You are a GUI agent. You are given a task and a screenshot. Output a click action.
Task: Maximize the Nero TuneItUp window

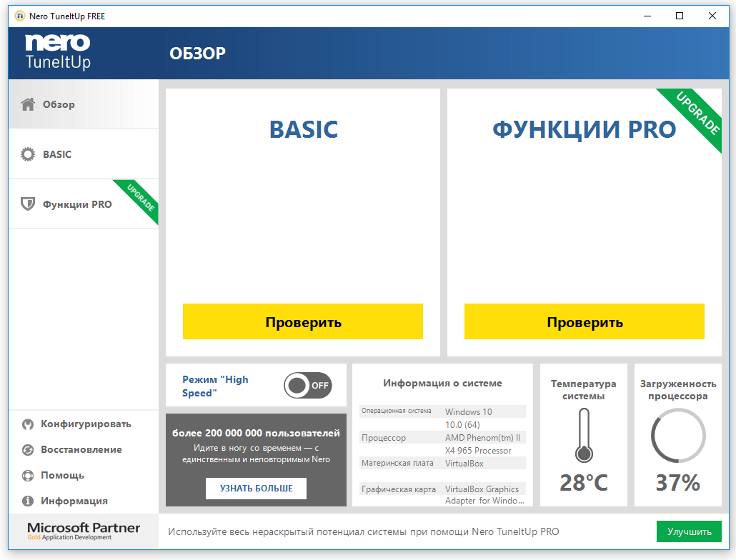tap(680, 16)
